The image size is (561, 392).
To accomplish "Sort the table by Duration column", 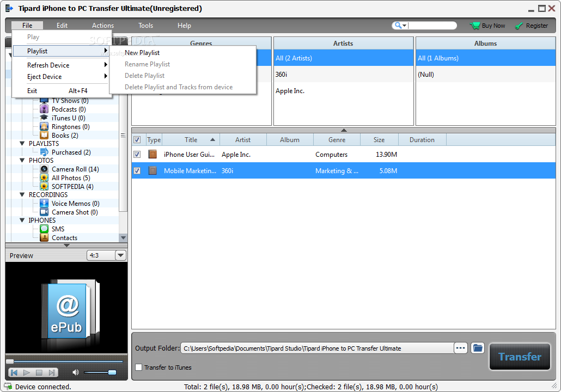I will 422,139.
